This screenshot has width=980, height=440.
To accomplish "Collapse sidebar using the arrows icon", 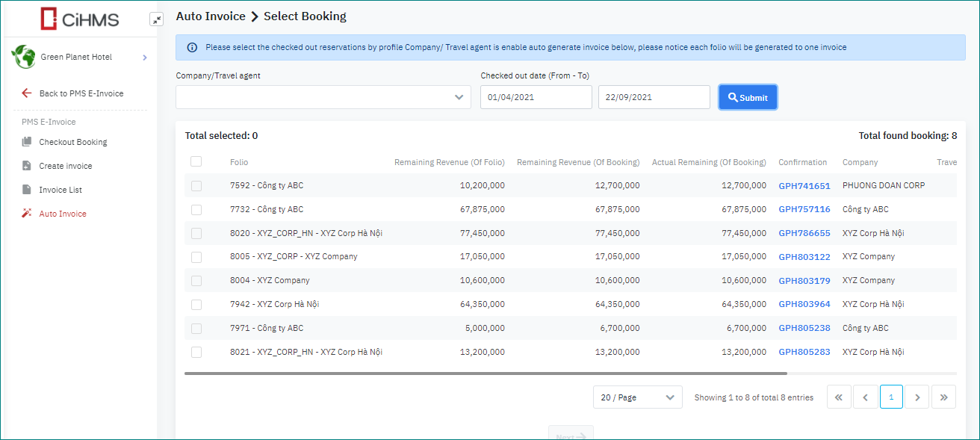I will [x=156, y=19].
